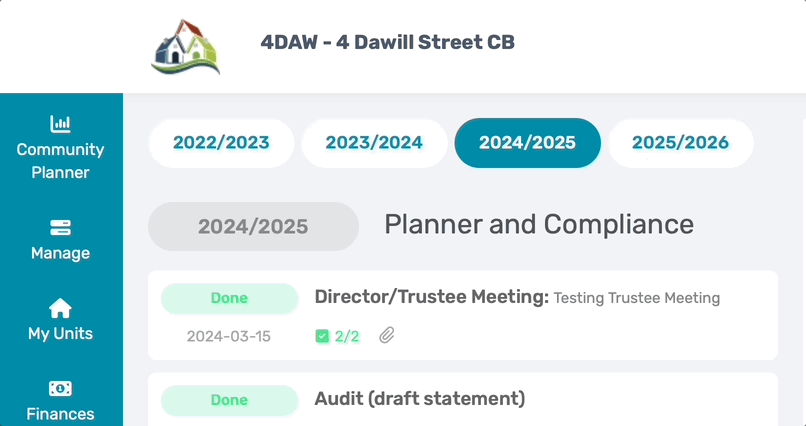This screenshot has width=806, height=426.
Task: Click the Planner and Compliance heading
Action: pyautogui.click(x=539, y=225)
